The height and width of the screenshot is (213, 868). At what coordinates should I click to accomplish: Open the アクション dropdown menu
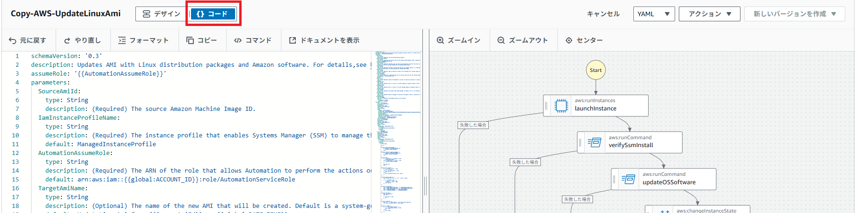click(709, 14)
